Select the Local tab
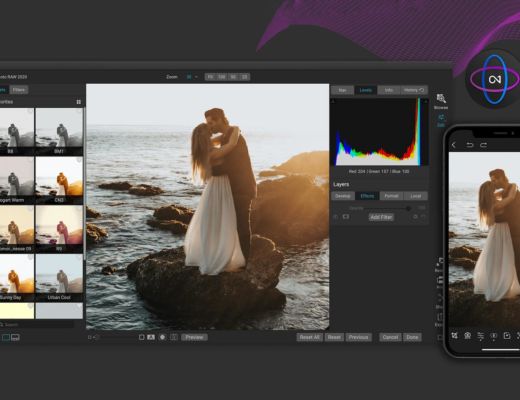Image resolution: width=520 pixels, height=400 pixels. 415,196
